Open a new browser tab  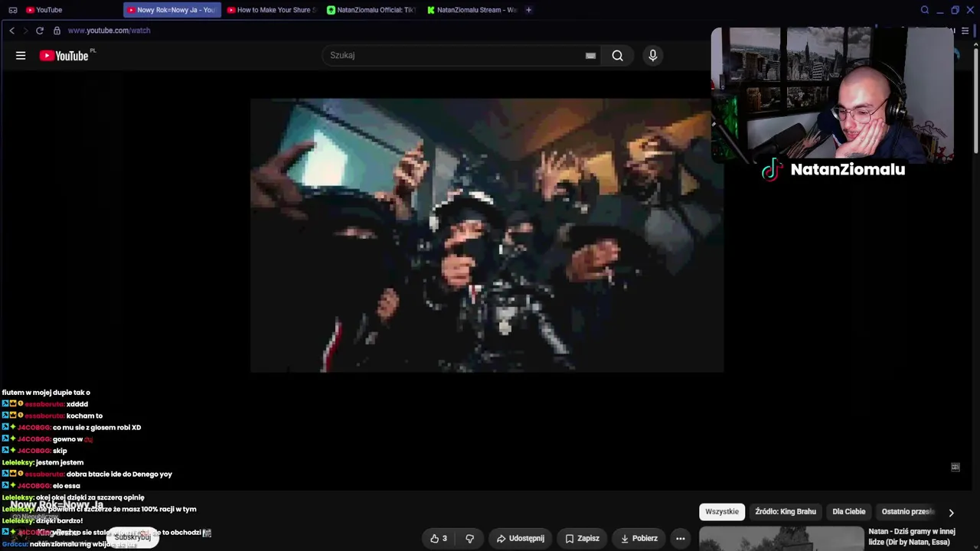coord(528,10)
